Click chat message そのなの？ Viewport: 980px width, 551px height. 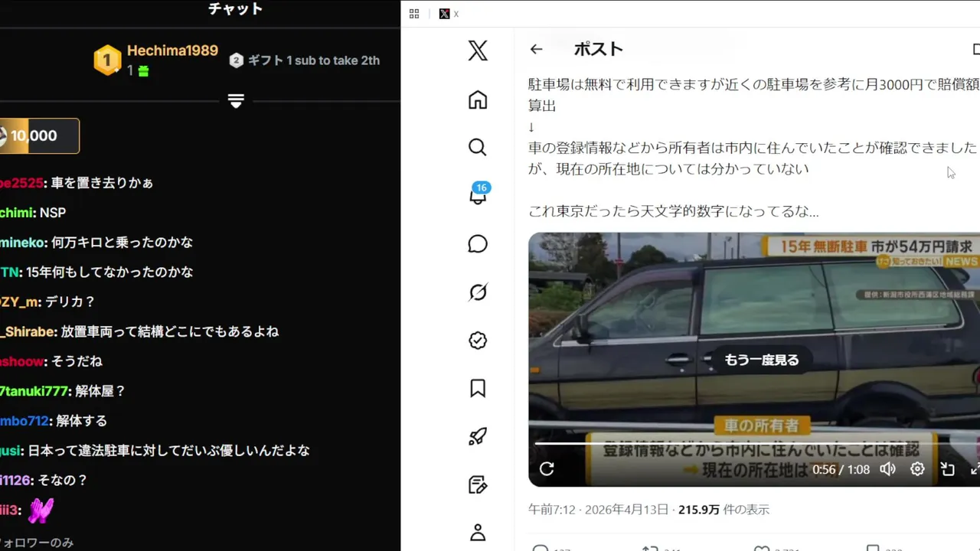[62, 481]
